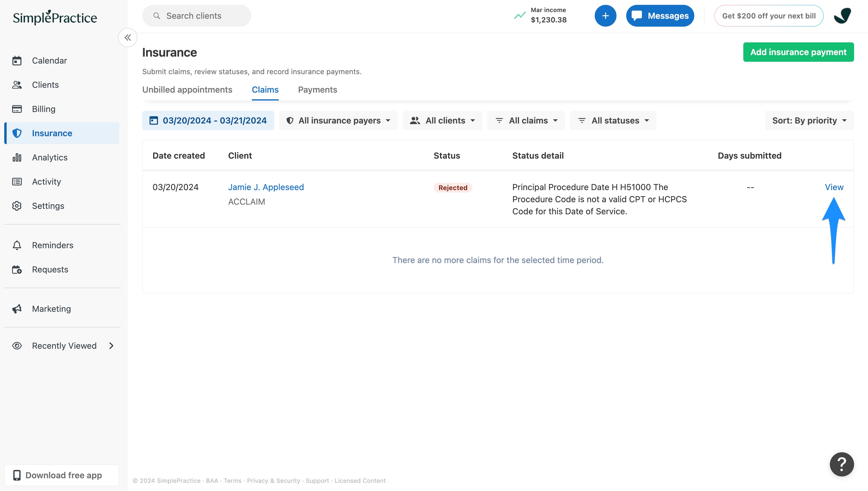Click the Days submitted column header

coord(750,156)
